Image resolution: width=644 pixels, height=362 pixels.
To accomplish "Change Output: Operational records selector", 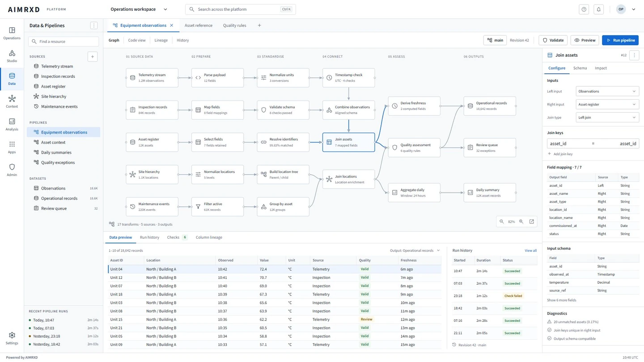I will (415, 250).
